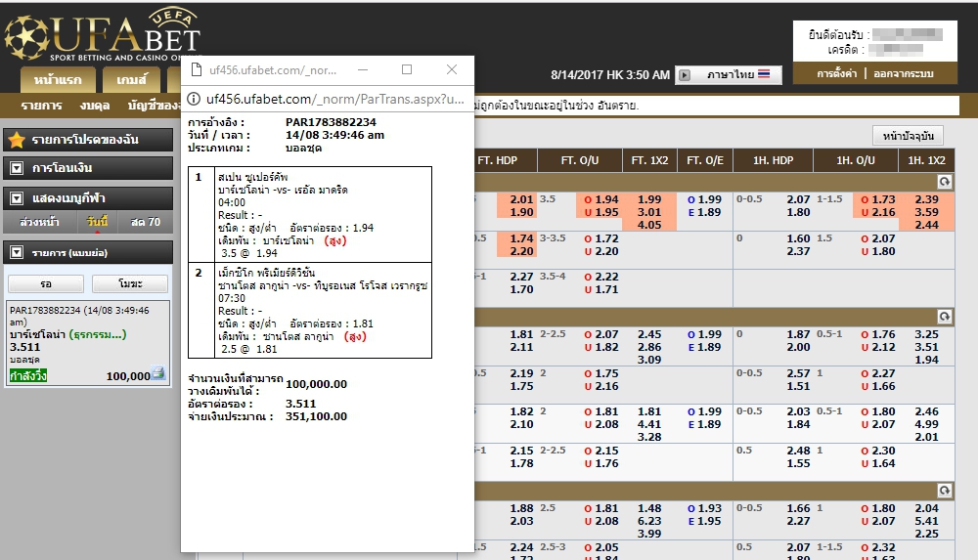
Task: Click the FT. O/E column header
Action: pyautogui.click(x=705, y=160)
